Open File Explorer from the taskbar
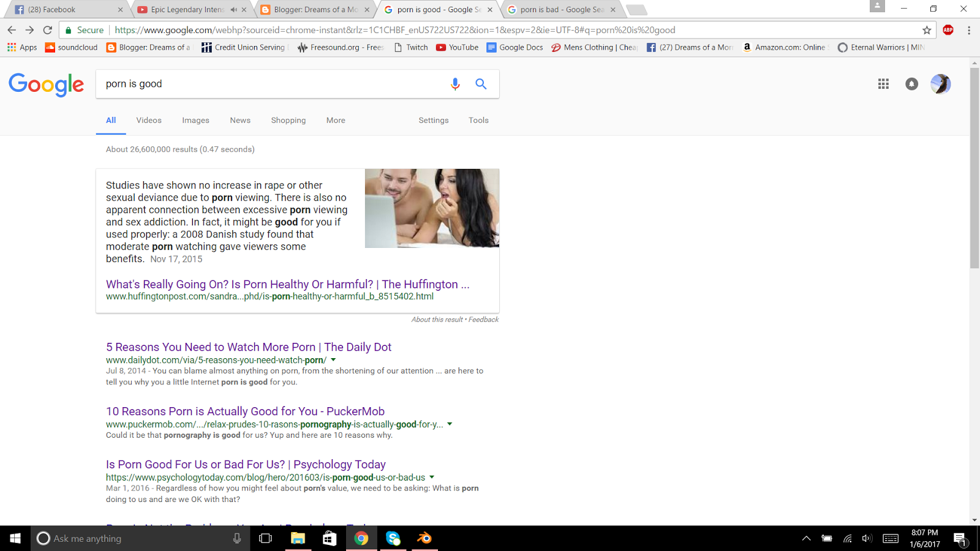The height and width of the screenshot is (551, 980). pos(298,538)
